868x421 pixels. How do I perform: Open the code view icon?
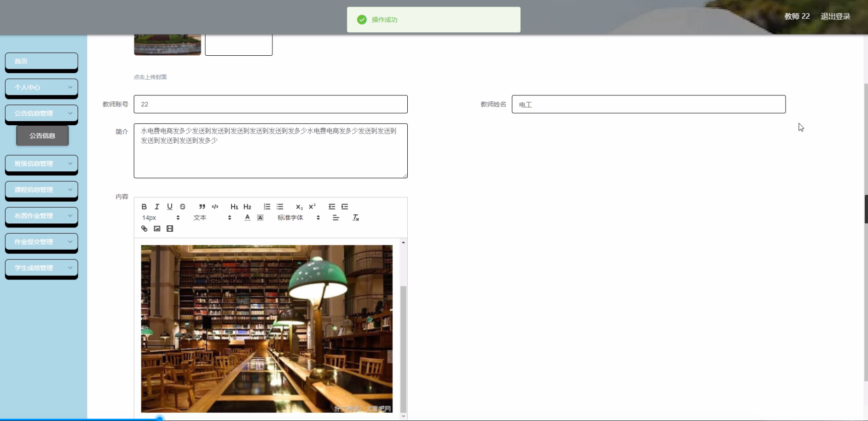[215, 206]
